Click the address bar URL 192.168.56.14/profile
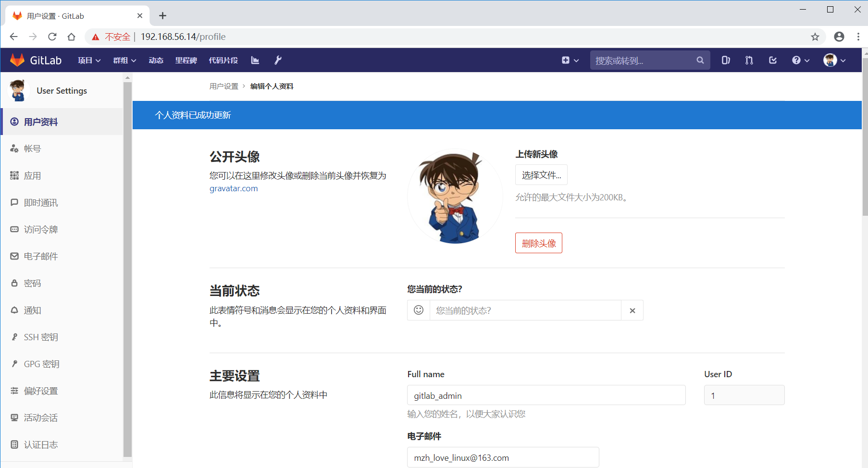Image resolution: width=868 pixels, height=468 pixels. (x=183, y=37)
